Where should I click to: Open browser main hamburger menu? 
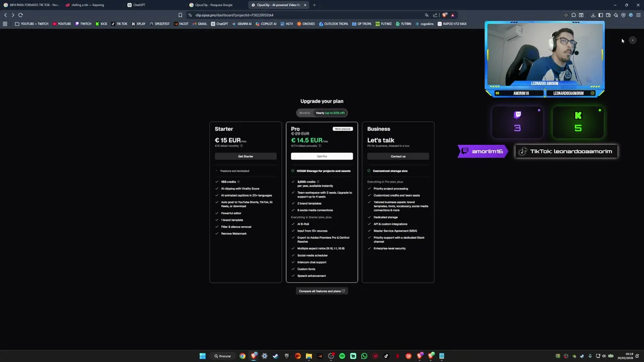click(x=638, y=15)
